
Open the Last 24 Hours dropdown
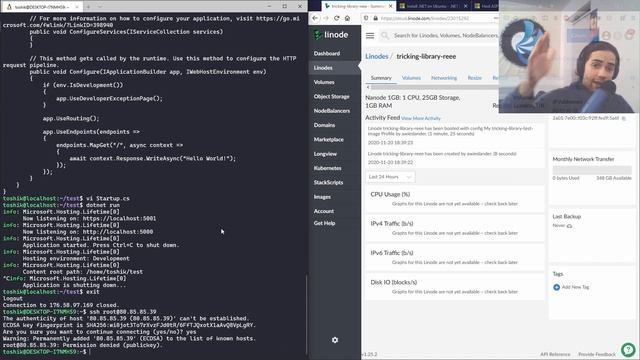pyautogui.click(x=390, y=177)
